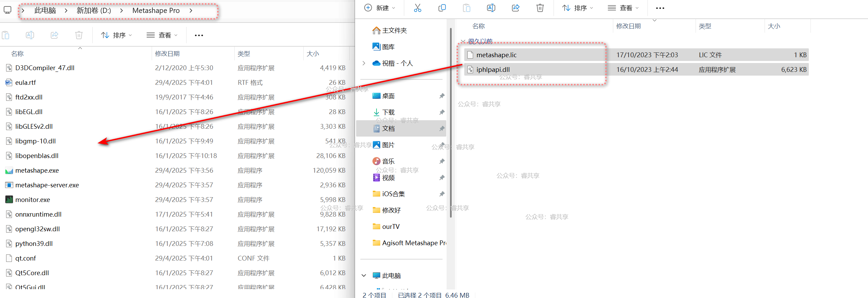Select monitor.exe in left window
Viewport: 868px width, 298px height.
pyautogui.click(x=33, y=200)
